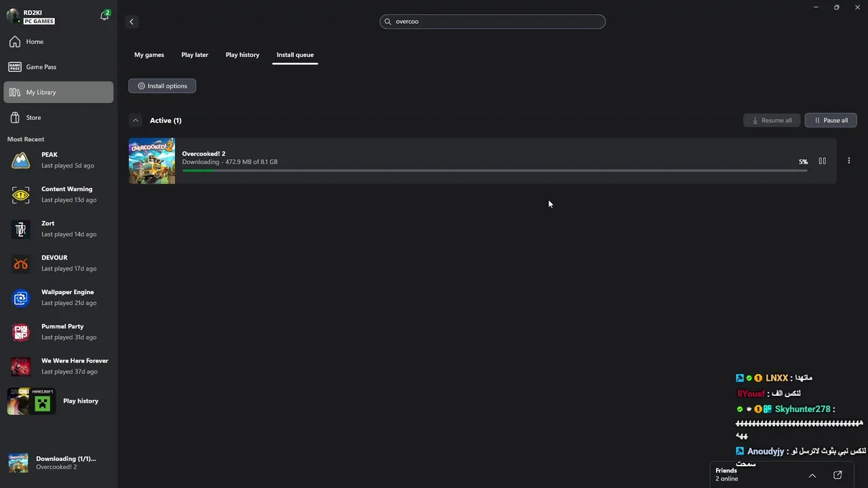Click the Pummel Party game icon
868x488 pixels.
click(21, 332)
